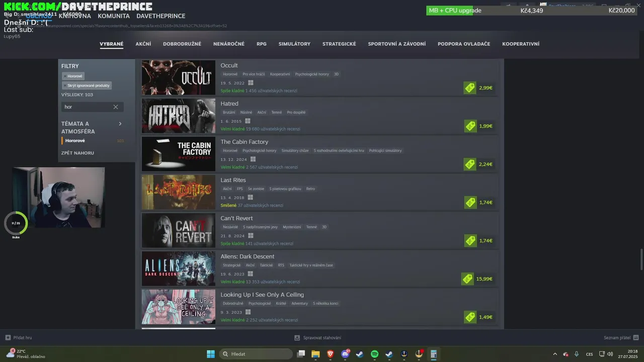Click the discount tag icon for Occult

(x=470, y=88)
